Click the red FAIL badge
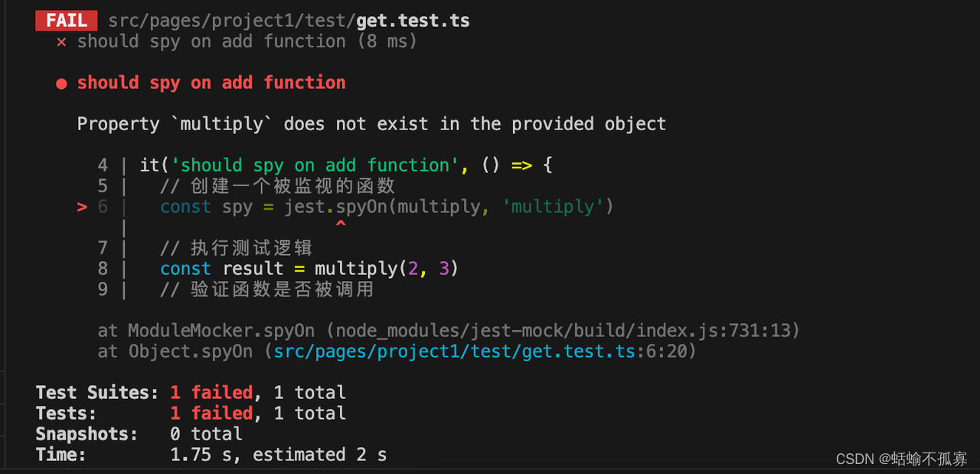 tap(67, 20)
